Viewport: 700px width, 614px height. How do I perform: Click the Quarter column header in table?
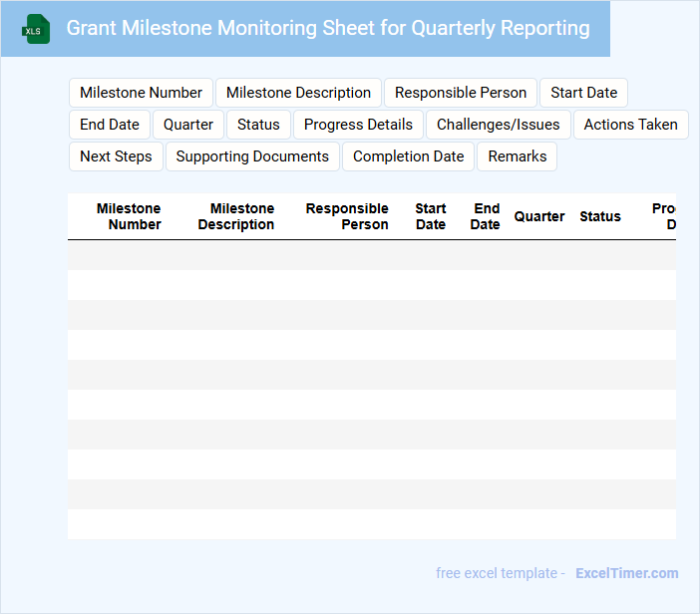539,216
